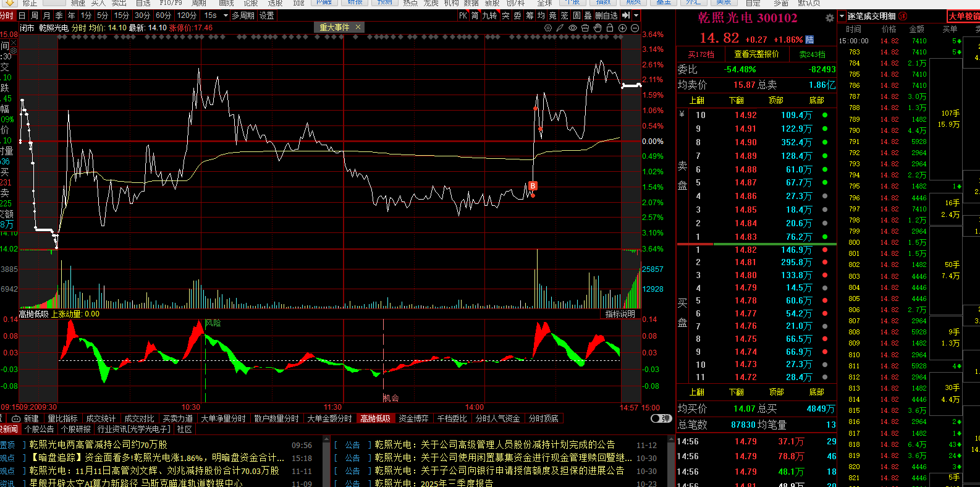This screenshot has height=487, width=980.
Task: Click upper 上翻 in sell order book
Action: tap(697, 100)
